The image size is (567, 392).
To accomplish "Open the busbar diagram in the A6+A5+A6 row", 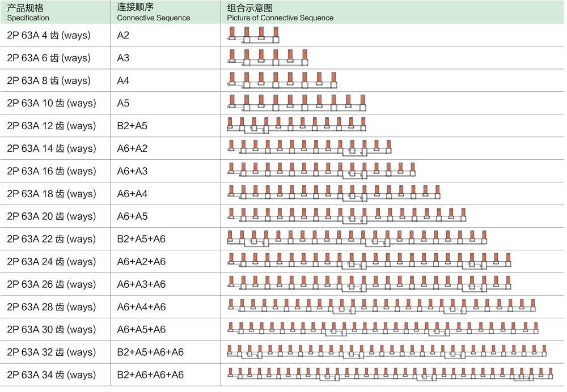I will tap(383, 329).
